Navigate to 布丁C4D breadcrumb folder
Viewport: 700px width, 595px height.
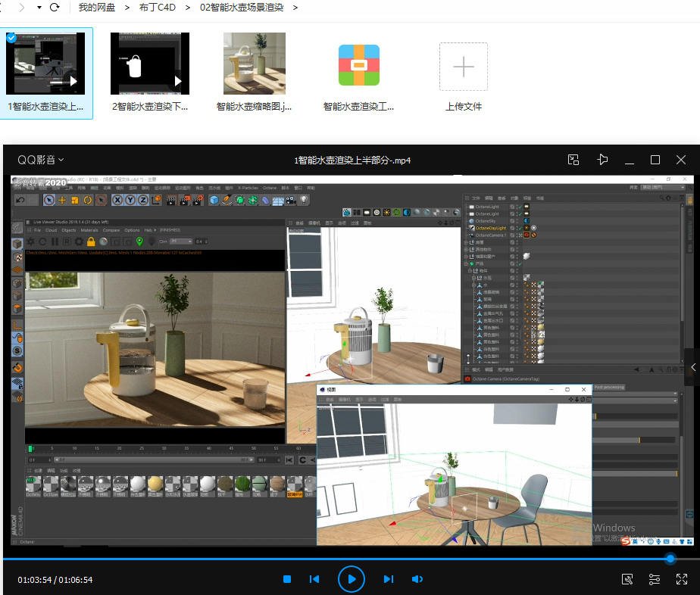click(158, 8)
